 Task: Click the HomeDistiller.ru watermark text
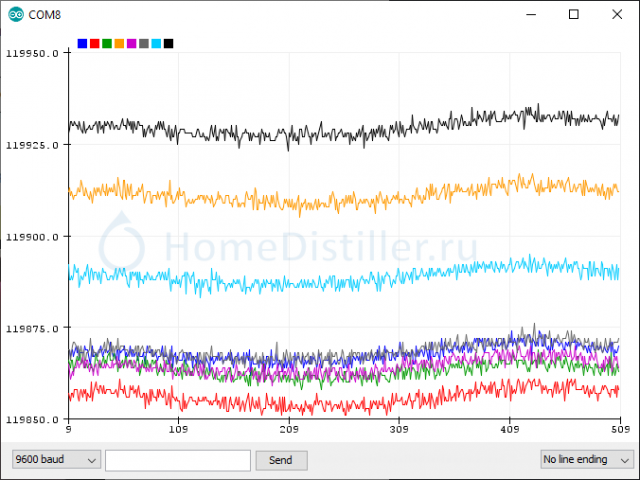pos(320,243)
